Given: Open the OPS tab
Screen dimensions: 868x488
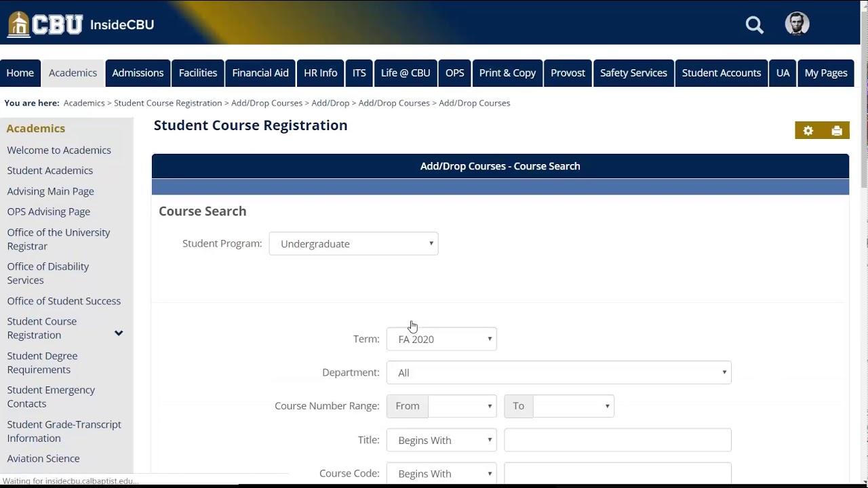Looking at the screenshot, I should tap(455, 73).
